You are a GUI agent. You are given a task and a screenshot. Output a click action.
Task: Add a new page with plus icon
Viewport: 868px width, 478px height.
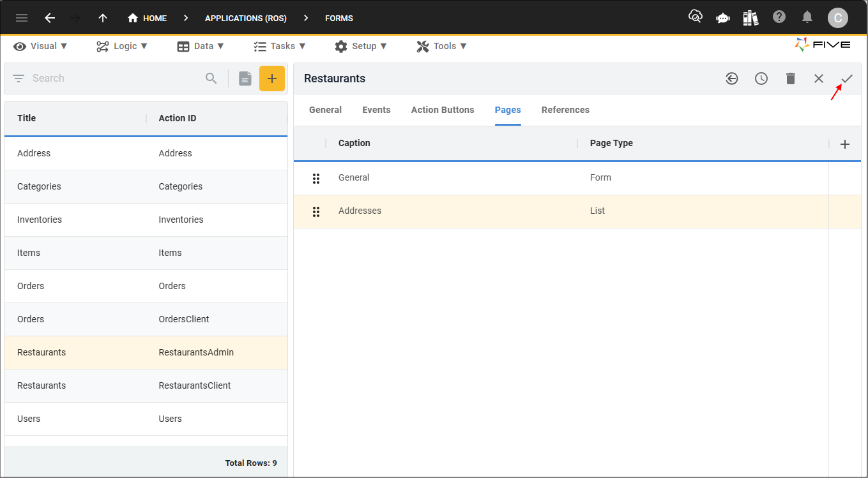845,144
